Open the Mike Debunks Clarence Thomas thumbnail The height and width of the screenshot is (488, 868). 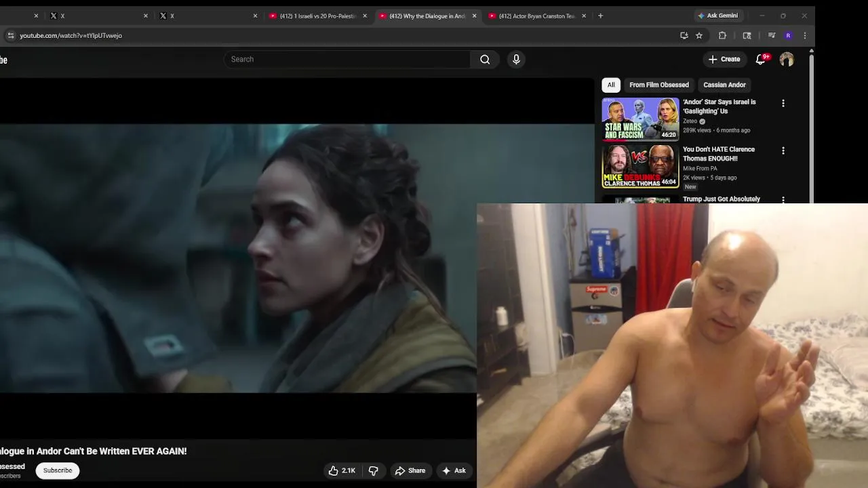pyautogui.click(x=640, y=167)
